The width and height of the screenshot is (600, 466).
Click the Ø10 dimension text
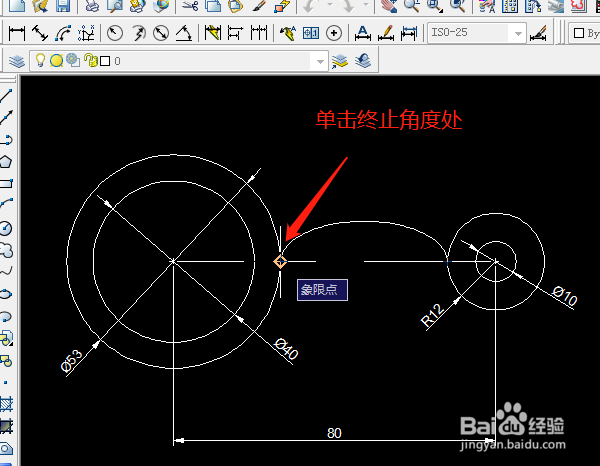pos(565,296)
